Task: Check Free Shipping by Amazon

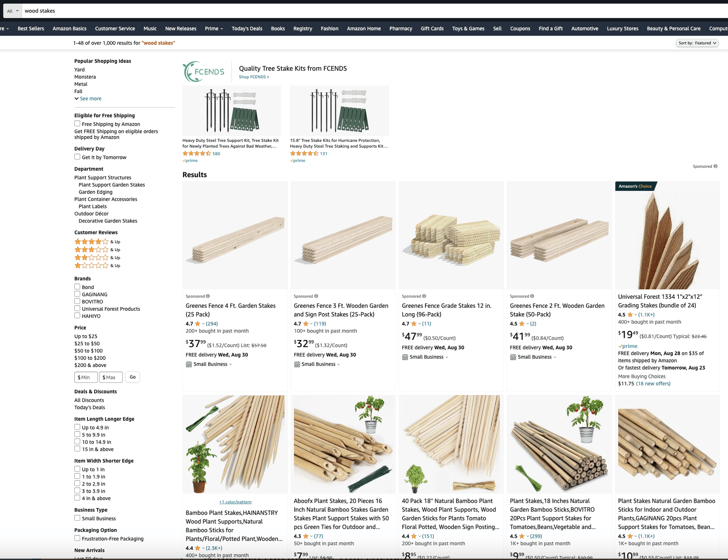Action: [x=77, y=124]
